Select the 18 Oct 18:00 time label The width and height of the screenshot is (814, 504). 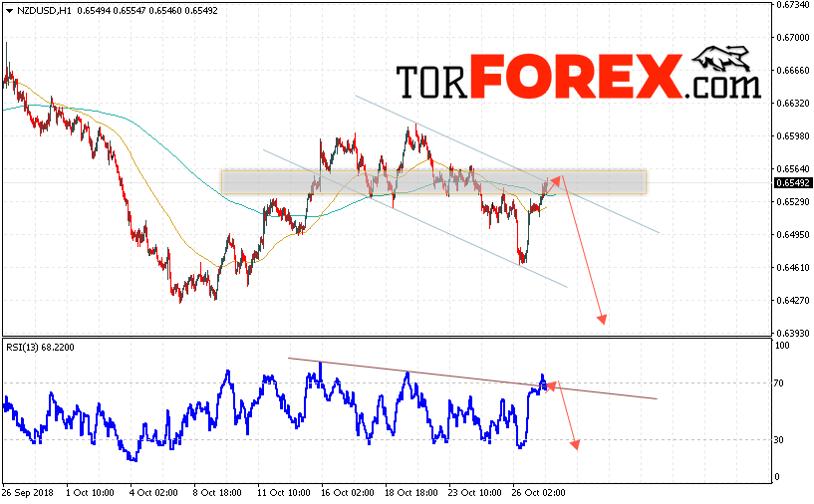point(411,492)
